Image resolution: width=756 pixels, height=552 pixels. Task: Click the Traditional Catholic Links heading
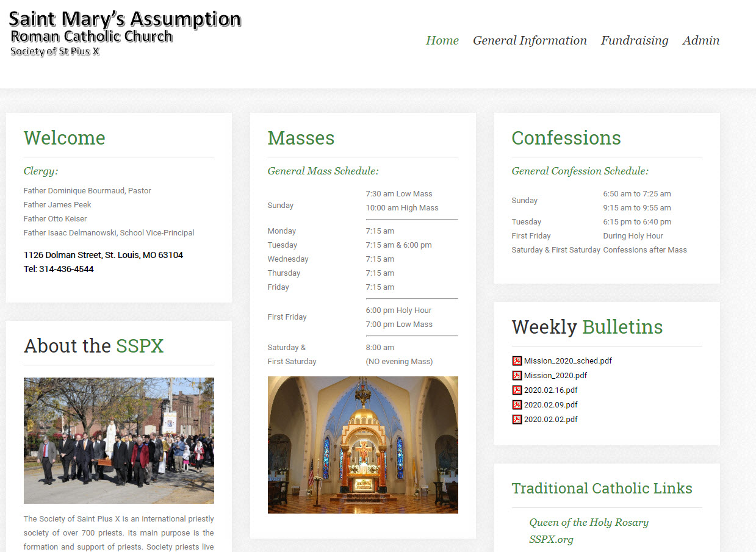pyautogui.click(x=602, y=489)
